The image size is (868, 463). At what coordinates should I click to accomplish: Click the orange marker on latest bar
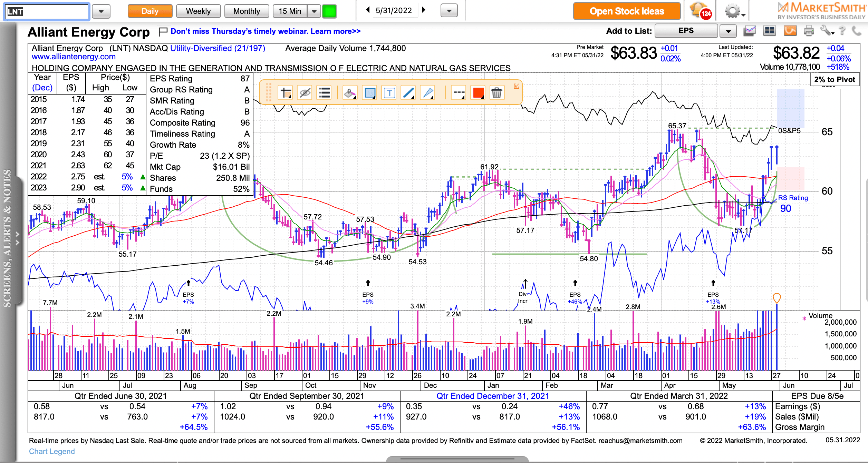(x=777, y=298)
